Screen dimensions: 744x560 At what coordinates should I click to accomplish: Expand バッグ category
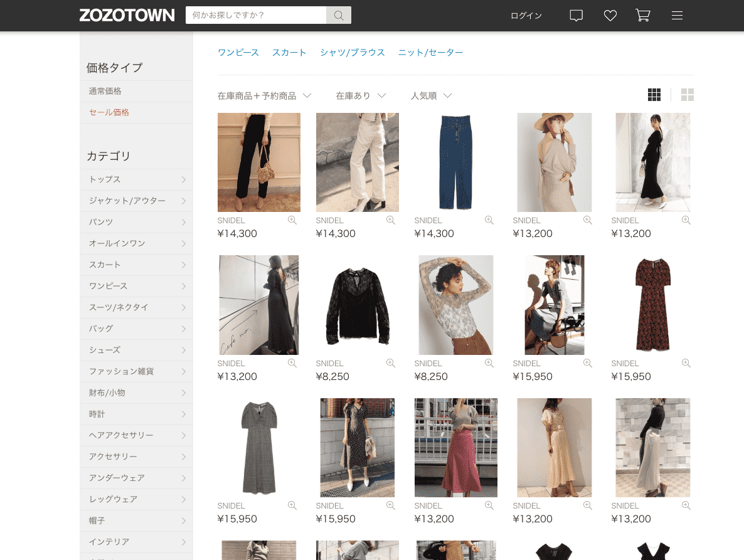[x=137, y=329]
